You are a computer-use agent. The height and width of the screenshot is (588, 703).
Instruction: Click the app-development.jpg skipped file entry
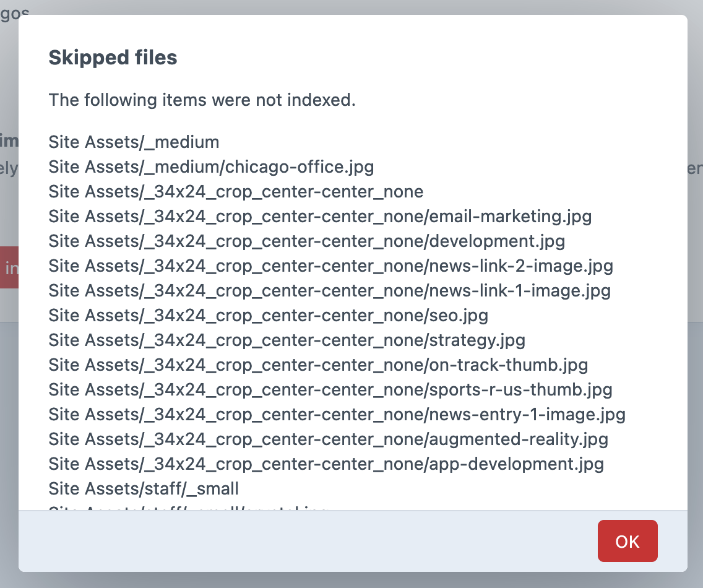(x=326, y=464)
